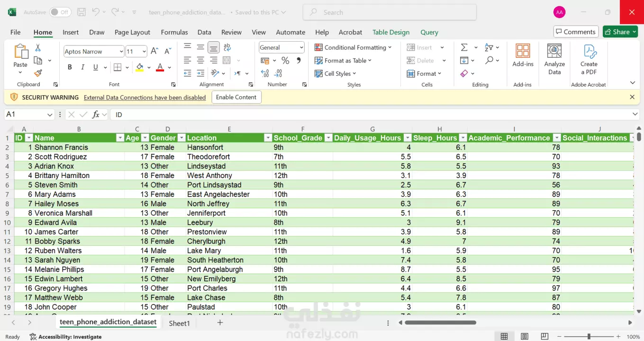Open the Add-ins gallery
Screen dimensions: 644x341
523,55
